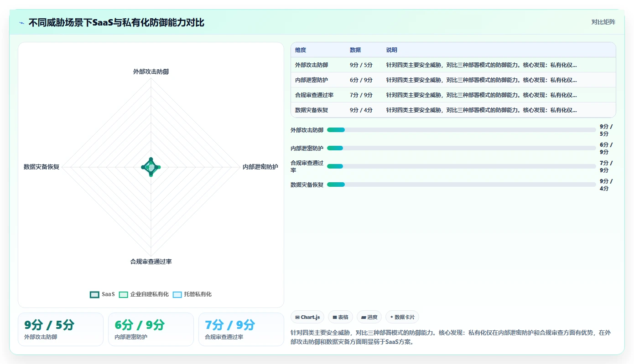Screen dimensions: 634x364
Task: Select the 数据灾备恢复 table row cell
Action: click(x=312, y=110)
